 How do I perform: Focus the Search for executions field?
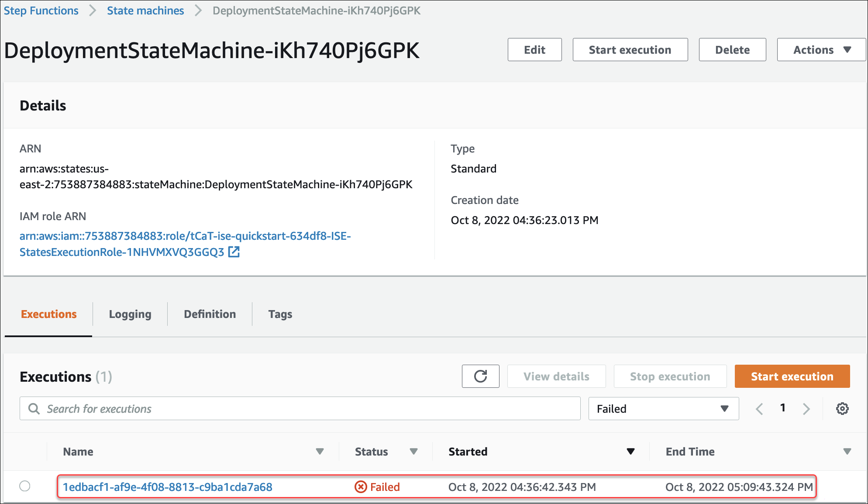click(300, 408)
